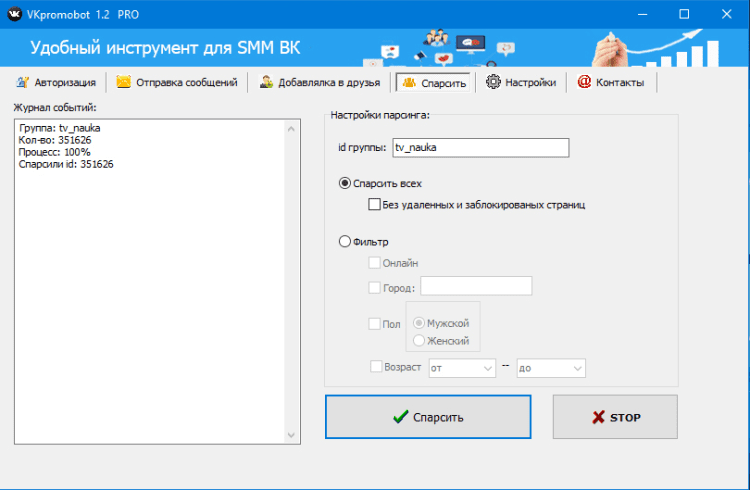Screen dimensions: 750x490
Task: Enable Без удаленных и заблокированых страниц checkbox
Action: click(x=374, y=205)
